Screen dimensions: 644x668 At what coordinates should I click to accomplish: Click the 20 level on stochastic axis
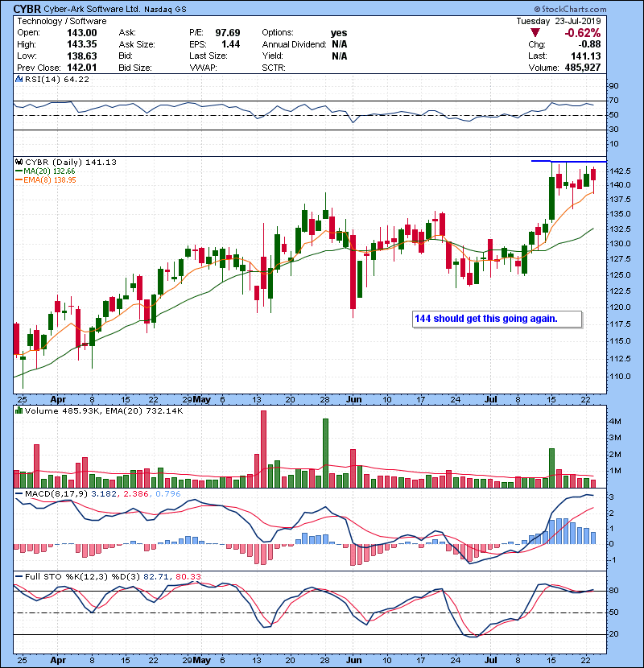pyautogui.click(x=614, y=634)
